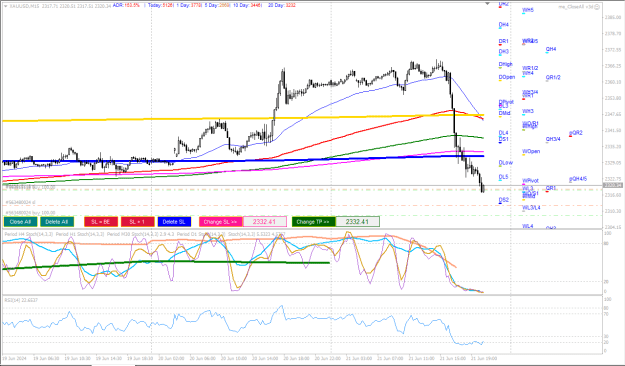Select the DHigh level label
The height and width of the screenshot is (366, 625).
coord(505,64)
